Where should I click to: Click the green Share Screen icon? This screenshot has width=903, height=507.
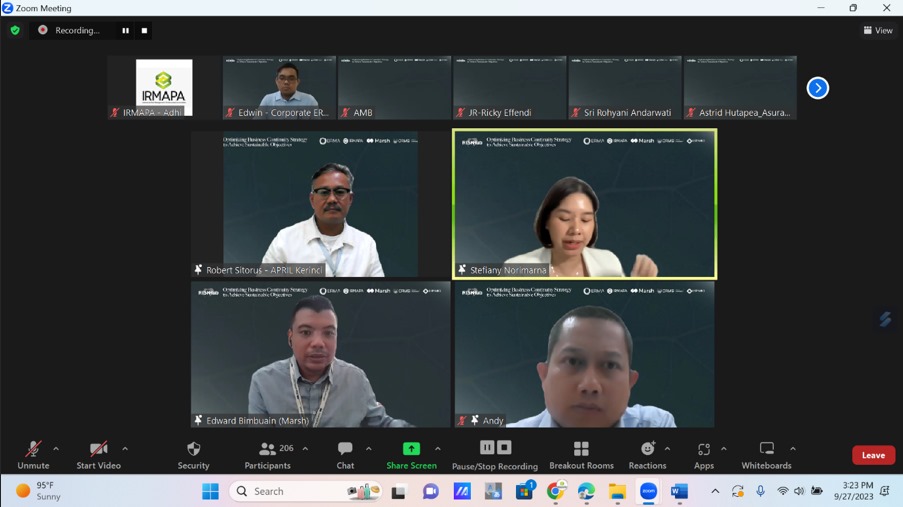coord(411,449)
